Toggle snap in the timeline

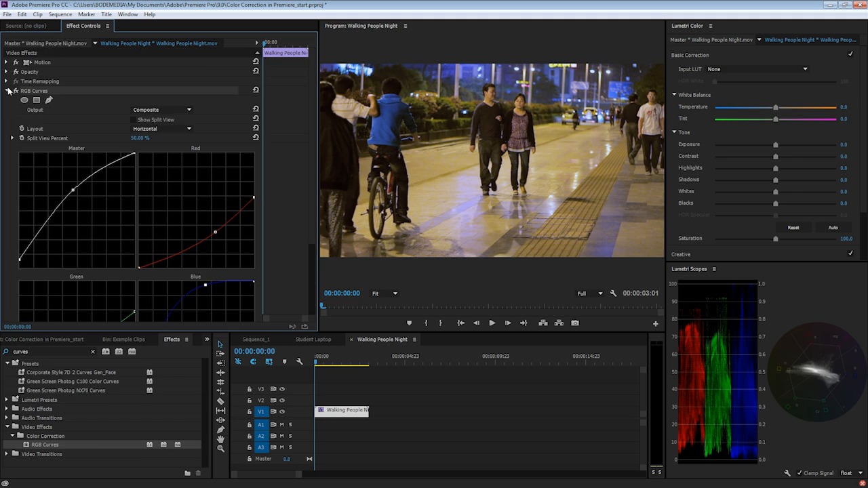[253, 362]
